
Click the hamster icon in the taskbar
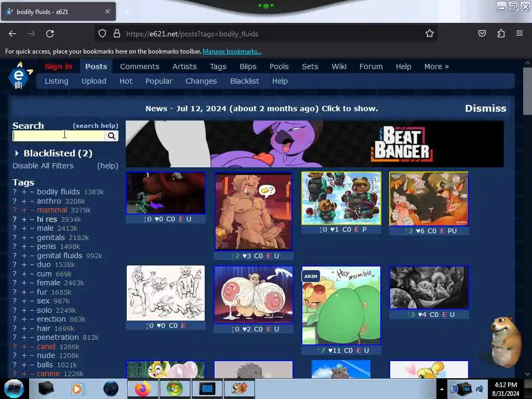tap(240, 389)
